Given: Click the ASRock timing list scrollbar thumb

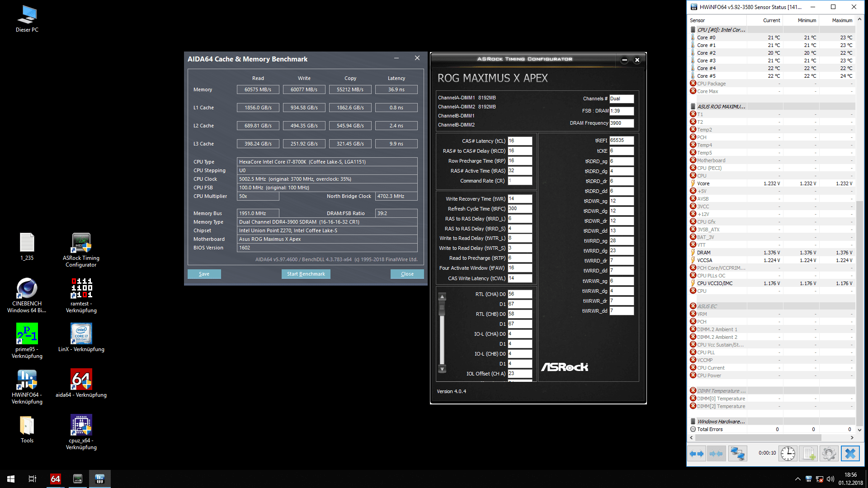Looking at the screenshot, I should 442,308.
